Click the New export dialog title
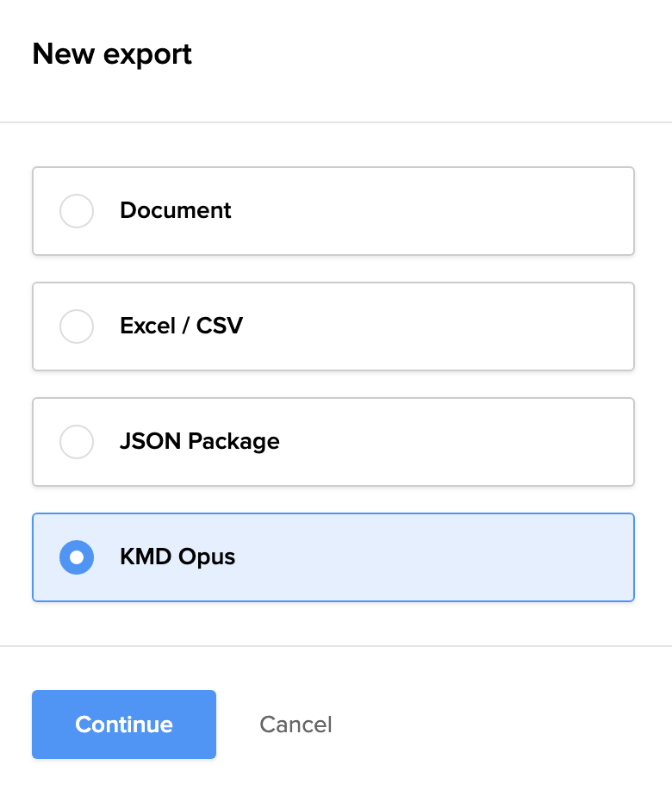Viewport: 672px width, 796px height. click(112, 54)
